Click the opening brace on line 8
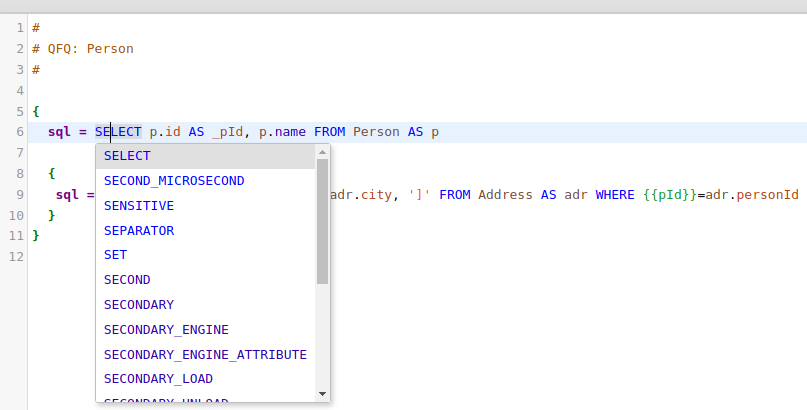The image size is (807, 410). (x=51, y=174)
